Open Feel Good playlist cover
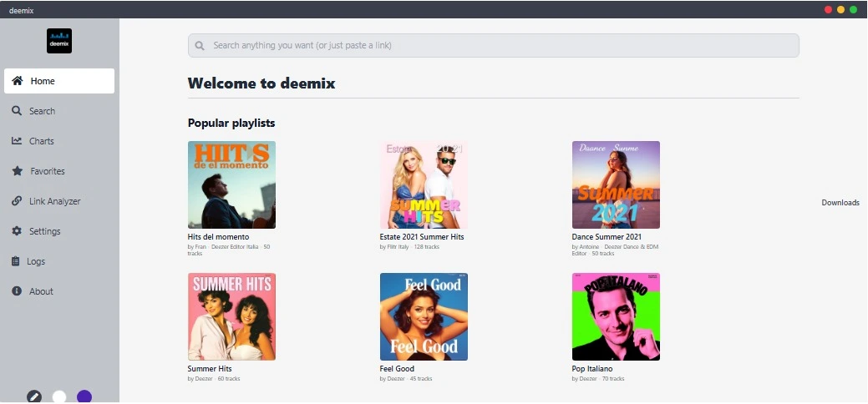 coord(424,316)
